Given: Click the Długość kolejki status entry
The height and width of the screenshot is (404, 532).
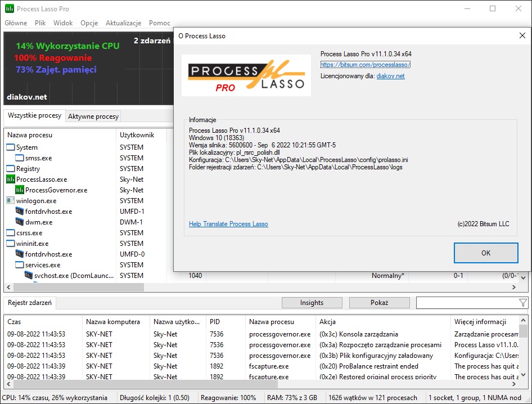Looking at the screenshot, I should point(155,398).
